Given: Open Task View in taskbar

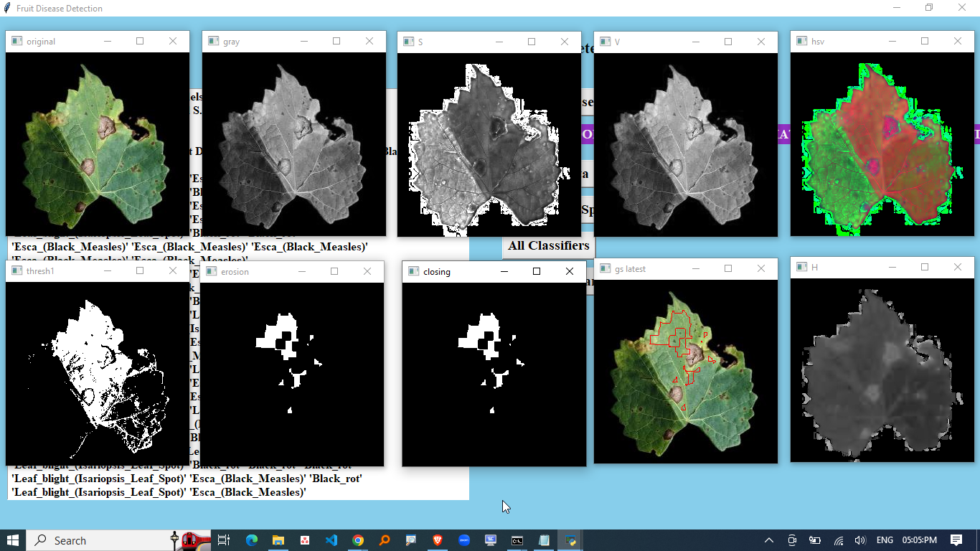Looking at the screenshot, I should coord(224,540).
